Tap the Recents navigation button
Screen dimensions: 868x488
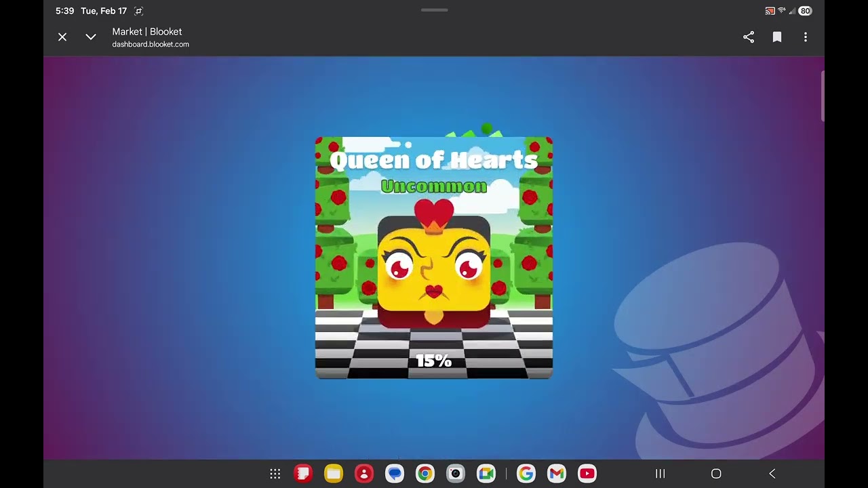tap(660, 474)
